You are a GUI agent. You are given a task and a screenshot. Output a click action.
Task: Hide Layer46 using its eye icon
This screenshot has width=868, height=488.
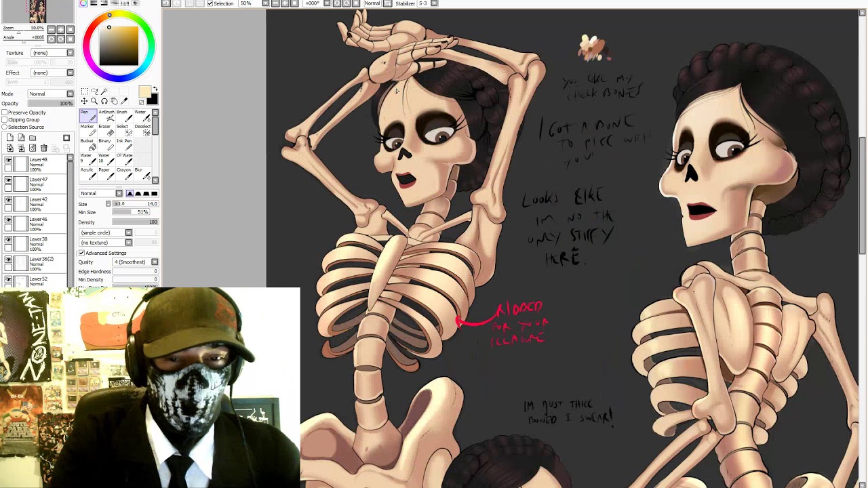tap(8, 220)
